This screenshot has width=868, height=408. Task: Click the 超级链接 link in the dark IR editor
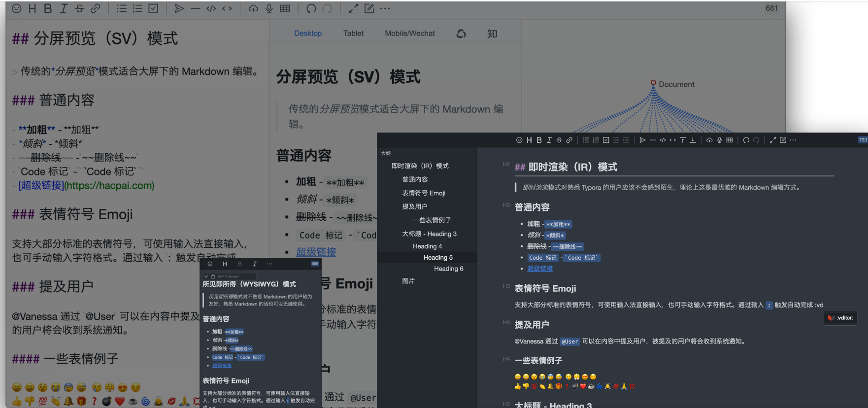[540, 269]
